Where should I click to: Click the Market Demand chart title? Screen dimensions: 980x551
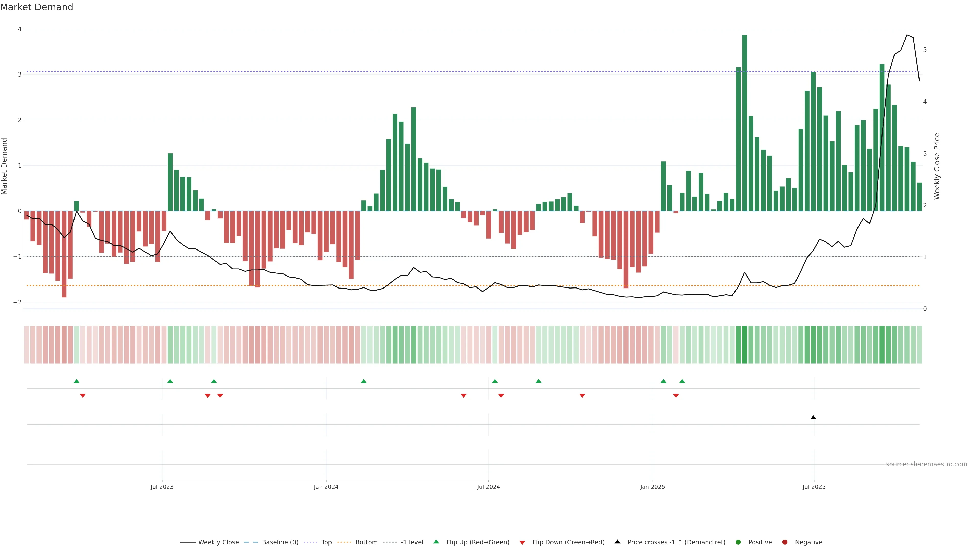tap(36, 7)
